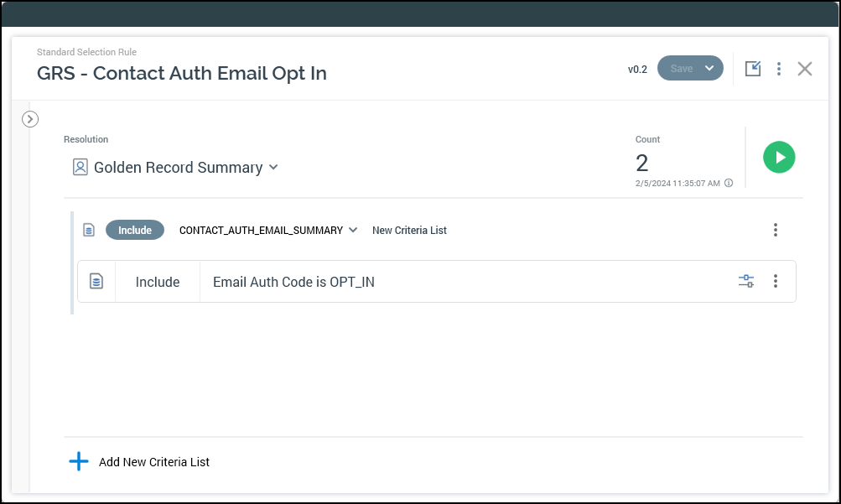Open criterion settings sliders icon
Image resolution: width=841 pixels, height=504 pixels.
click(x=746, y=282)
